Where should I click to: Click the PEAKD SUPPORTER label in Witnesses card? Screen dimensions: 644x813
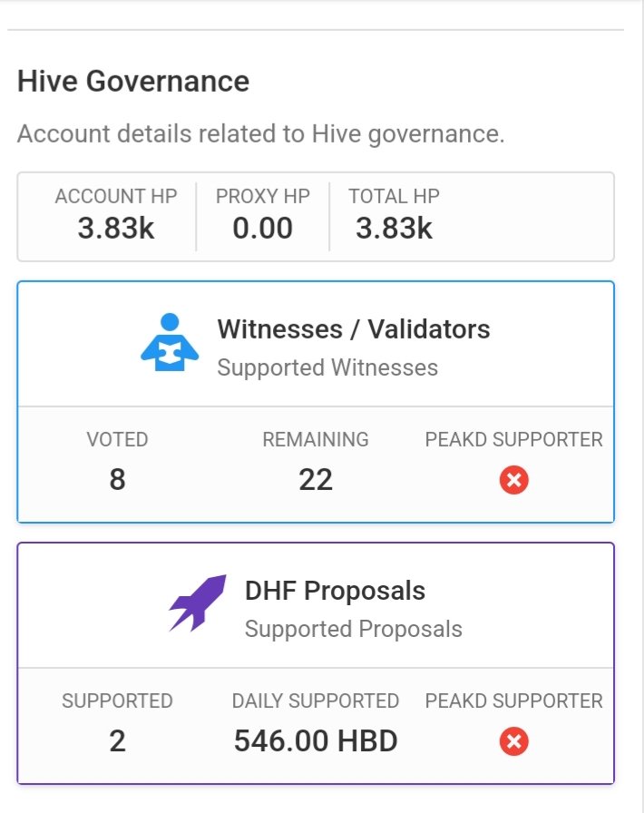point(514,440)
